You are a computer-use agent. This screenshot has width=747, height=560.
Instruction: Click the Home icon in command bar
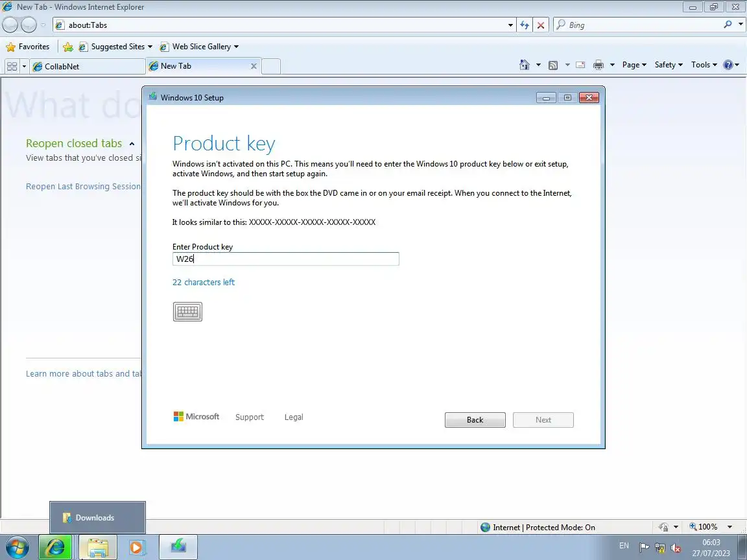[525, 65]
